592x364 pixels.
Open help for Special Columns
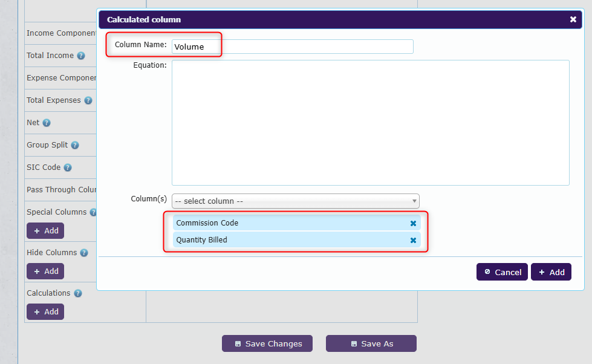point(93,212)
